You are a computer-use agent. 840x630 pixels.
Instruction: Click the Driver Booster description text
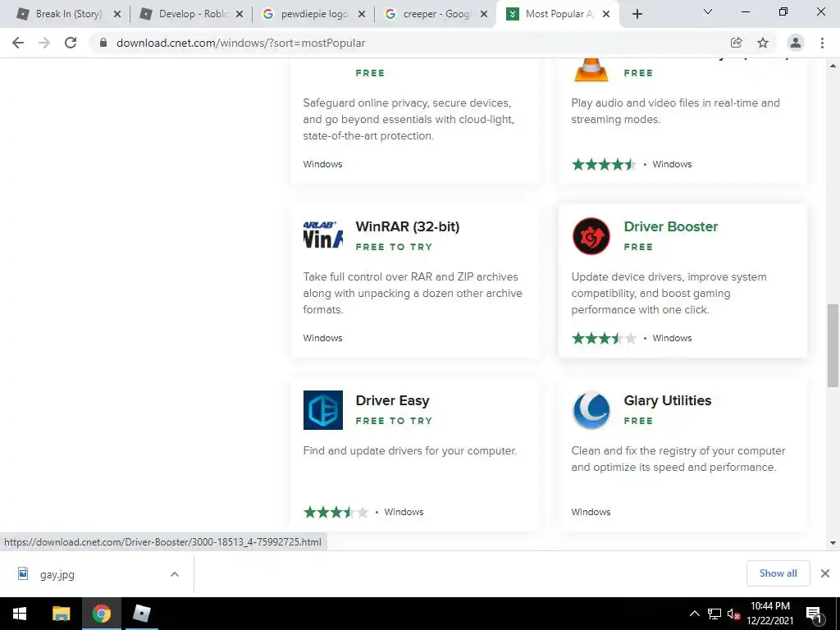[x=669, y=293]
